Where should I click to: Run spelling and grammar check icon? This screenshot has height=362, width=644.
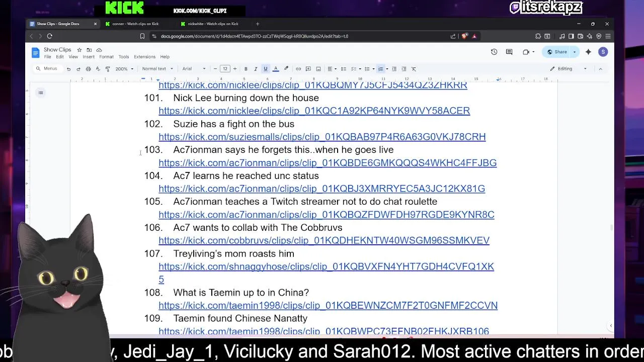pos(98,69)
